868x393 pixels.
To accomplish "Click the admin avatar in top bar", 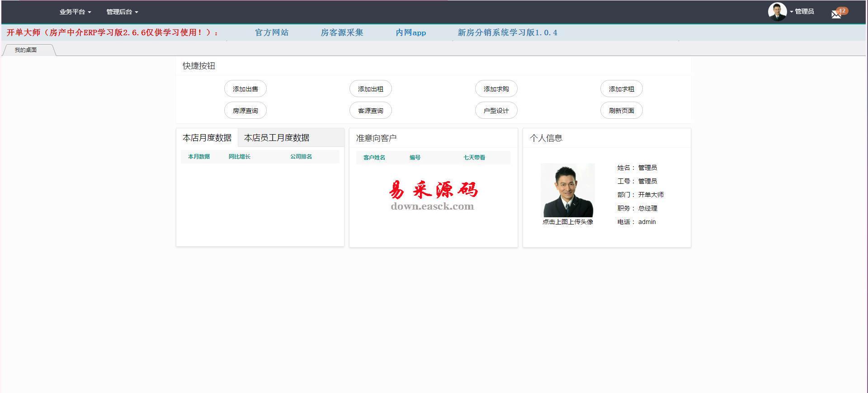I will pos(777,12).
